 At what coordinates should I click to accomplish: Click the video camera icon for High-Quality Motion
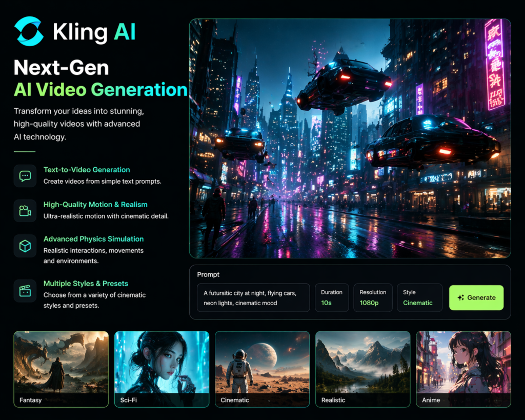(25, 210)
